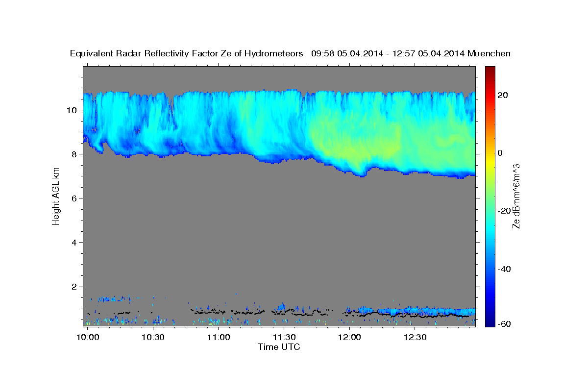This screenshot has height=392, width=588.
Task: Click the '12:00' time tick label
Action: pyautogui.click(x=349, y=338)
